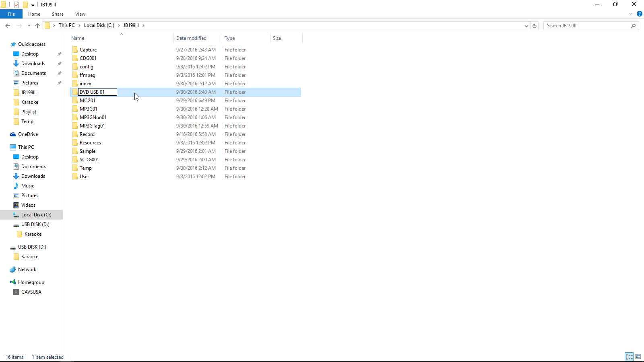This screenshot has height=362, width=644.
Task: Open the JB199III folder in Quick access
Action: pos(29,93)
